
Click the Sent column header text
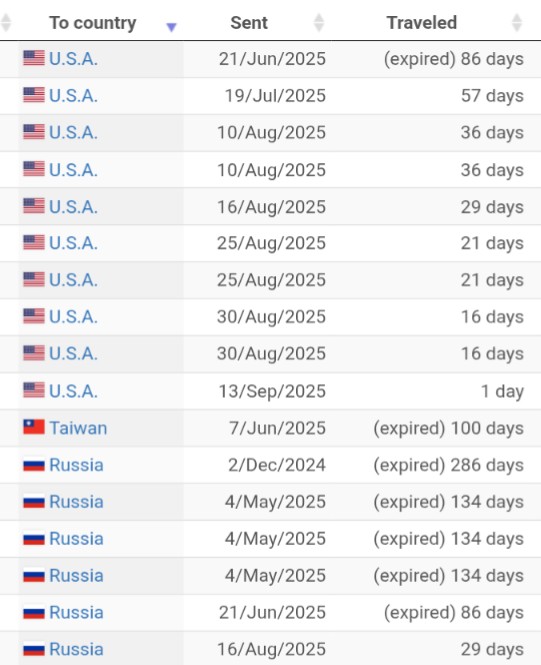[249, 23]
